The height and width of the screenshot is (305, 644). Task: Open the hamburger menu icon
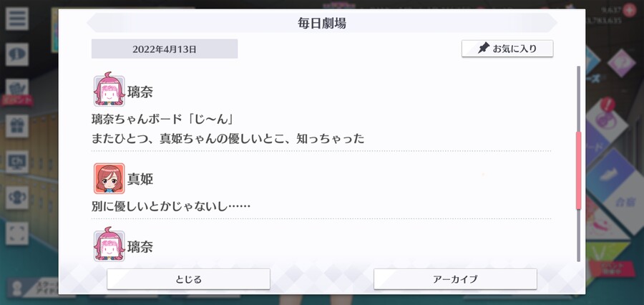pos(17,19)
